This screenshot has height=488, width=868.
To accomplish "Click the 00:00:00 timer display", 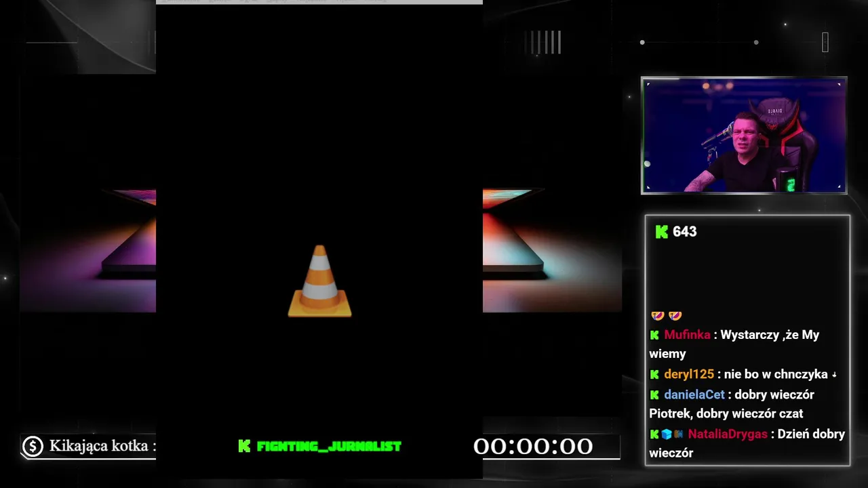I will pos(533,446).
